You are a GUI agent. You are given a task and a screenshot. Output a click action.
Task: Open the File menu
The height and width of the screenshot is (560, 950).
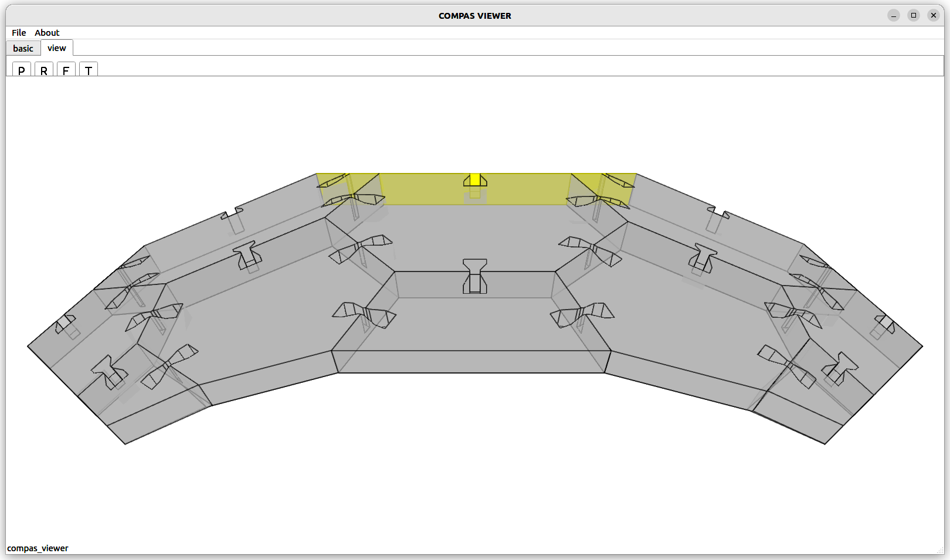19,33
